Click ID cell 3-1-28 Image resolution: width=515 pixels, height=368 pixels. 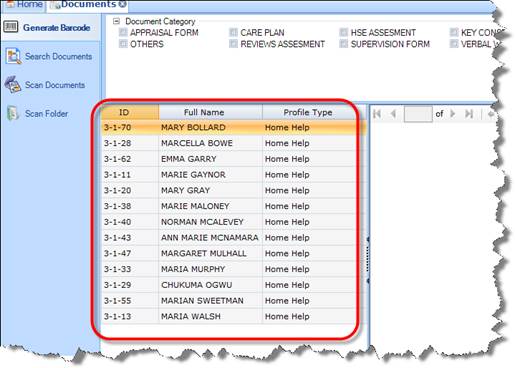pyautogui.click(x=130, y=143)
